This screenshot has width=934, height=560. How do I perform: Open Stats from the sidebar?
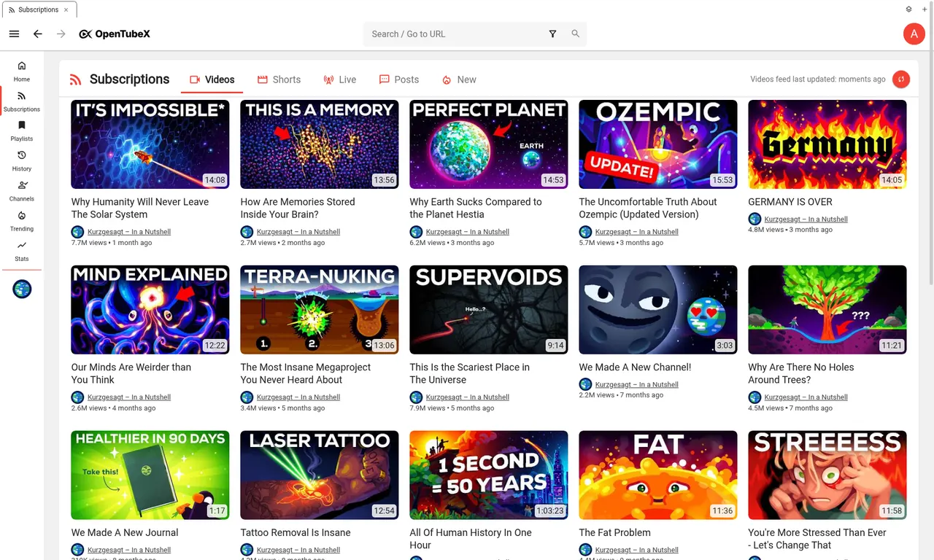22,251
